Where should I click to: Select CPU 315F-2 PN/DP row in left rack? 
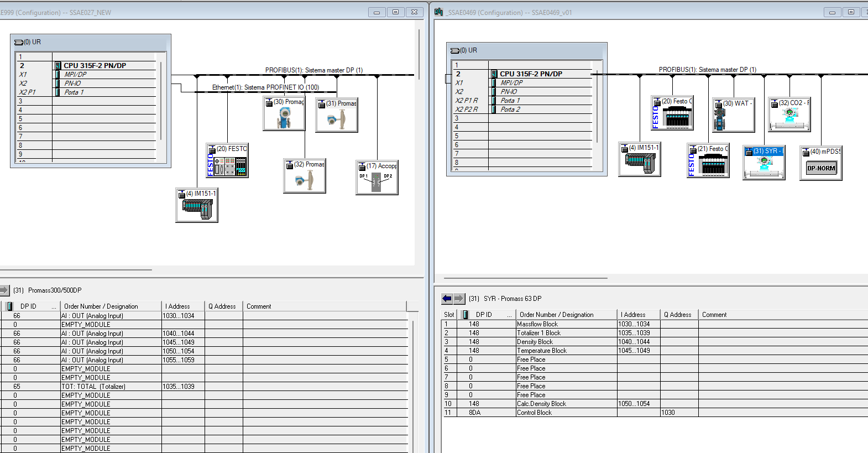(87, 65)
